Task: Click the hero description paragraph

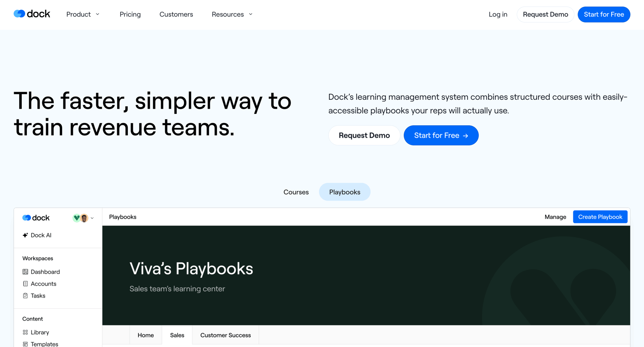Action: [x=477, y=104]
